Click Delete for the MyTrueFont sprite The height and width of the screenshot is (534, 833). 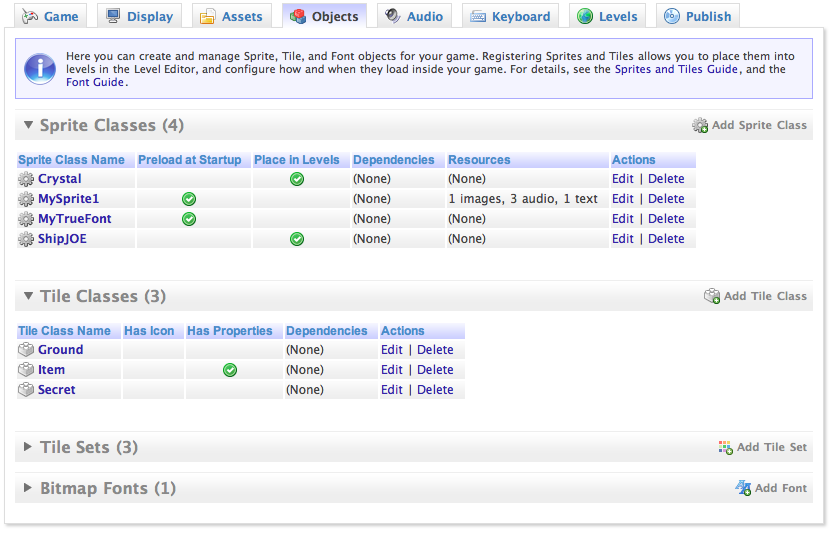(x=666, y=219)
